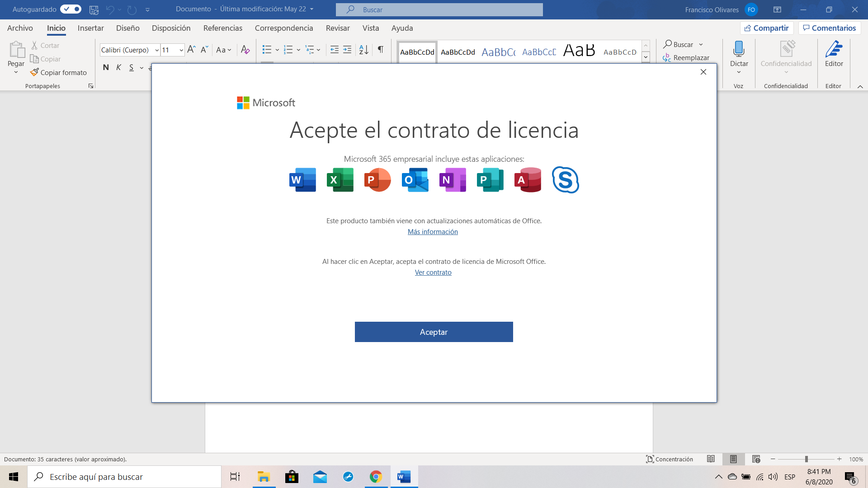Click the show paragraph marks pilcrow icon
The width and height of the screenshot is (868, 488).
tap(381, 50)
